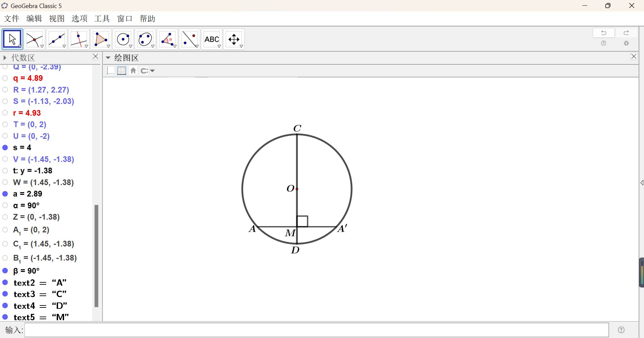Collapse the 绘图区 style bar arrow
Screen dimensions: 644x338
point(108,58)
